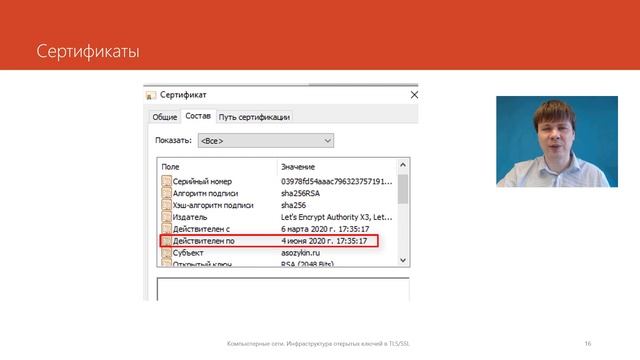Select the Серийный номер field row
The width and height of the screenshot is (640, 360).
(278, 181)
